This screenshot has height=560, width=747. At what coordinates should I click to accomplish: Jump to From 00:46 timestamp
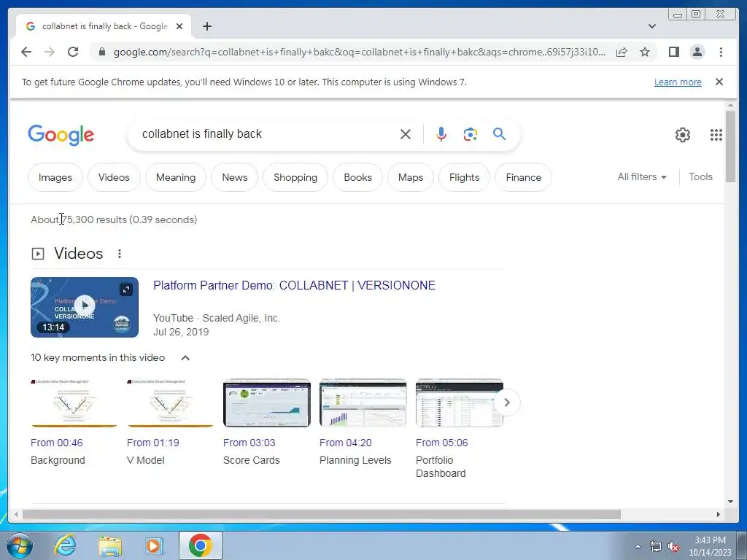(x=57, y=443)
